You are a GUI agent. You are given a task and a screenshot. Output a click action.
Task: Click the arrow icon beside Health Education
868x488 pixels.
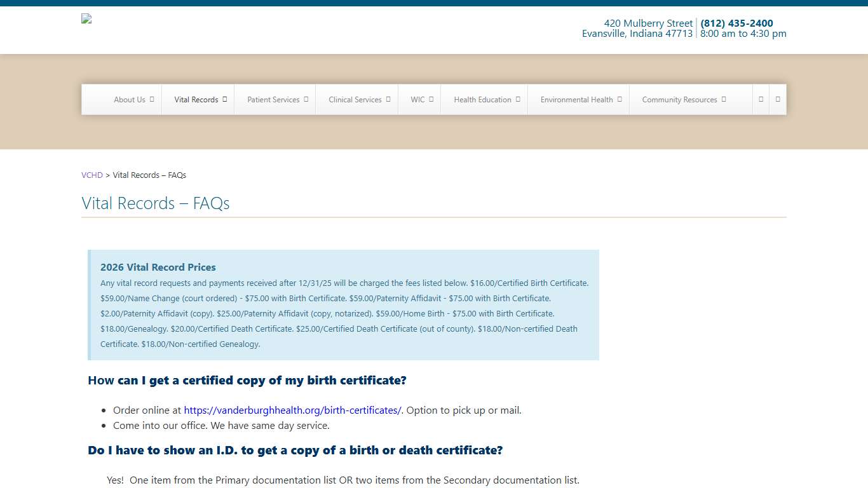(518, 99)
